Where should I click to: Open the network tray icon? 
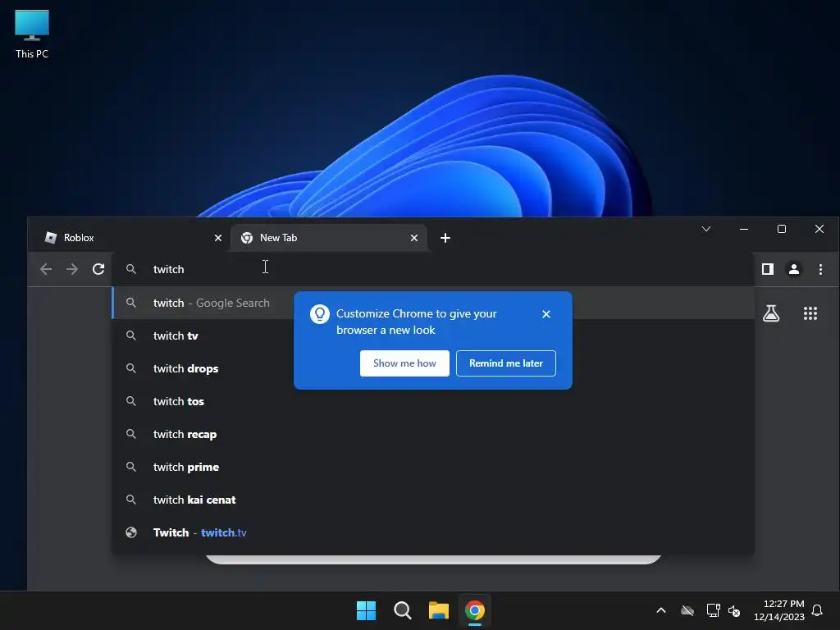pos(713,610)
